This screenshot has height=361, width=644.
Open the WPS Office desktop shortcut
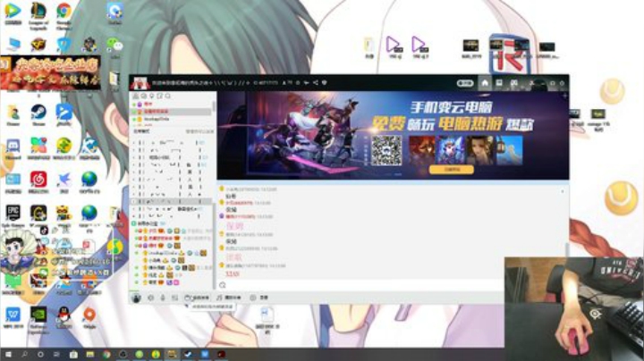[x=13, y=315]
